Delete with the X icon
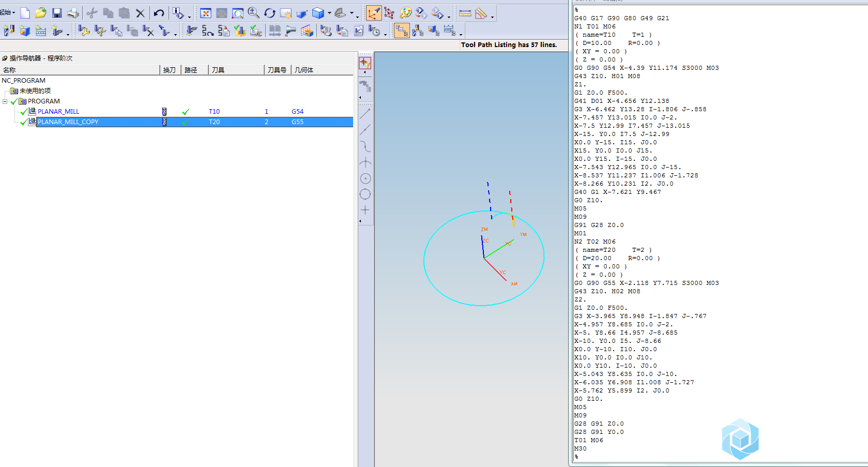868x467 pixels. (x=140, y=13)
